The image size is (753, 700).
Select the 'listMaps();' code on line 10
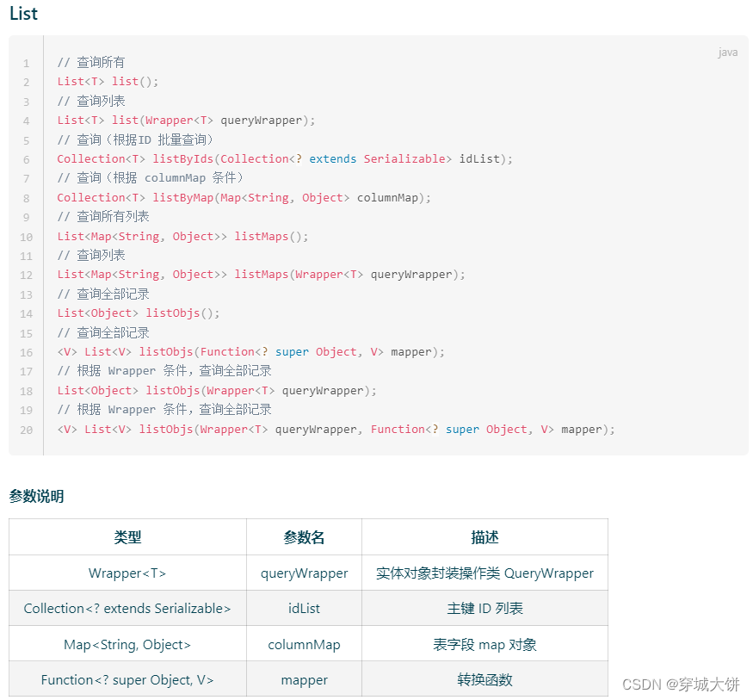tap(182, 237)
